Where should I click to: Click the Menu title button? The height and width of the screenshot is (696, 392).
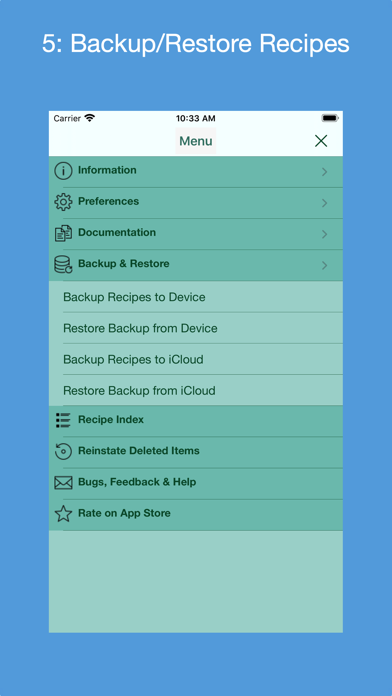[x=196, y=141]
